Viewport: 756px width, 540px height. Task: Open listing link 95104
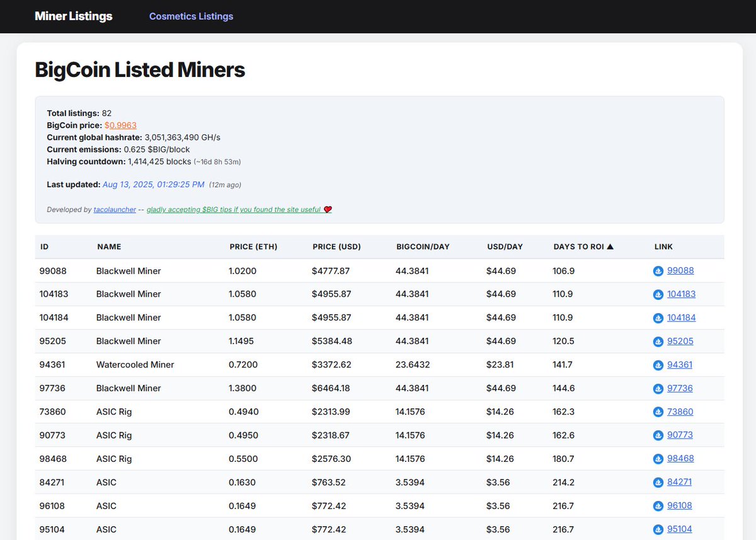coord(680,529)
